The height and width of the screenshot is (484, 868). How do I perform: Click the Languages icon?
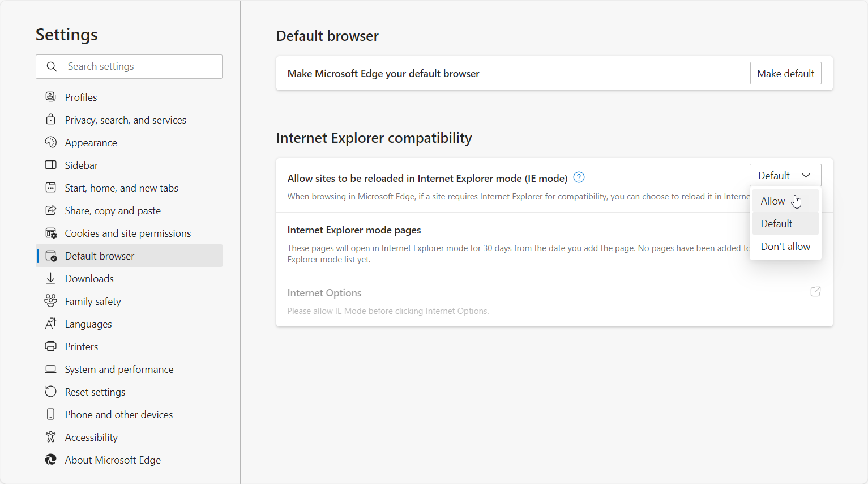[51, 324]
